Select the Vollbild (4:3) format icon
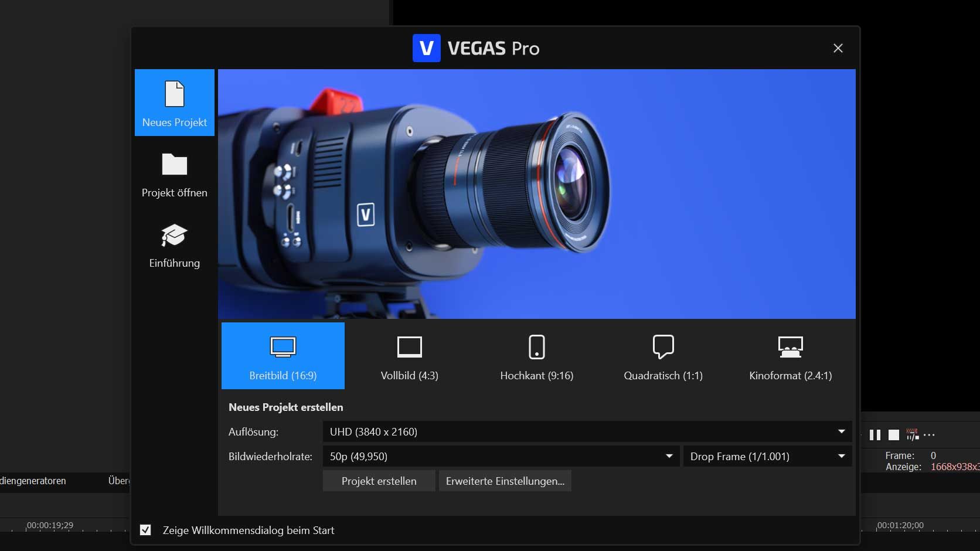 coord(410,347)
